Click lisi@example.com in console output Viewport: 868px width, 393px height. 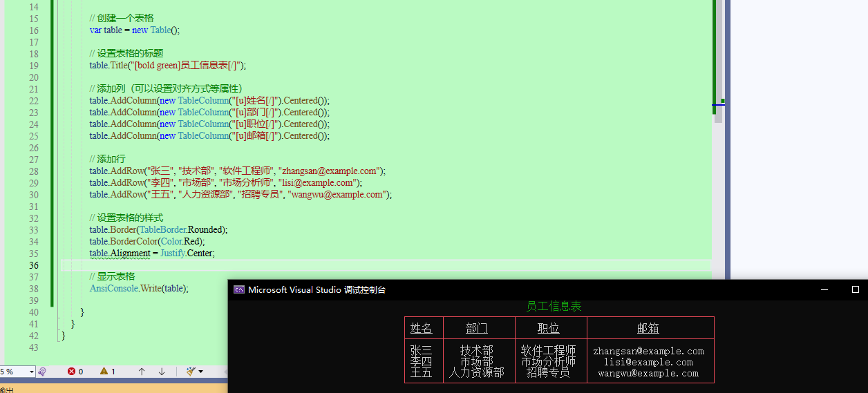[648, 362]
